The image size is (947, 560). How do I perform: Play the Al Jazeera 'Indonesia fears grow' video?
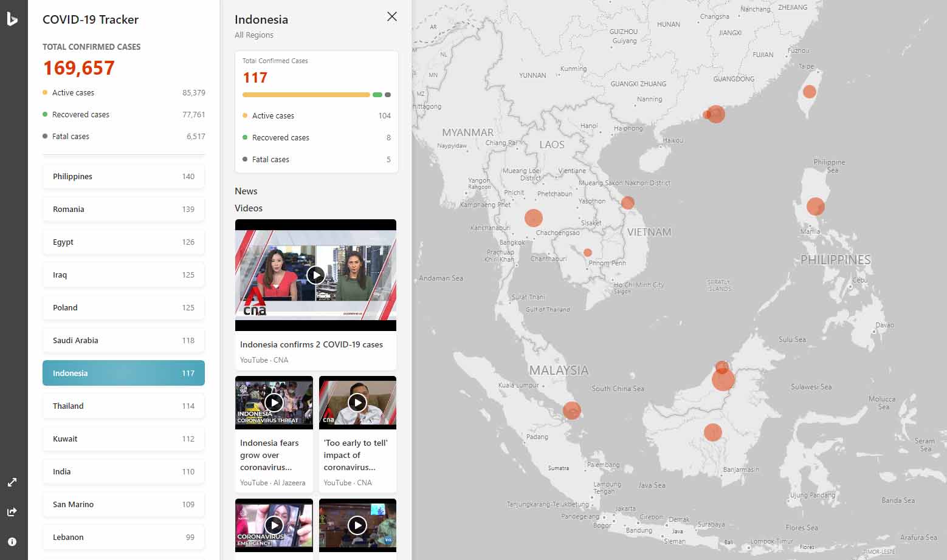[x=274, y=401]
